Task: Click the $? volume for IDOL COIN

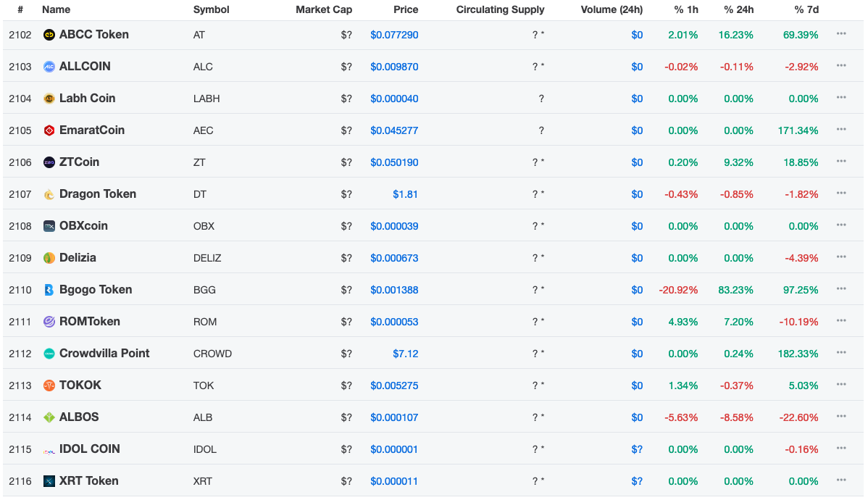Action: pos(637,449)
